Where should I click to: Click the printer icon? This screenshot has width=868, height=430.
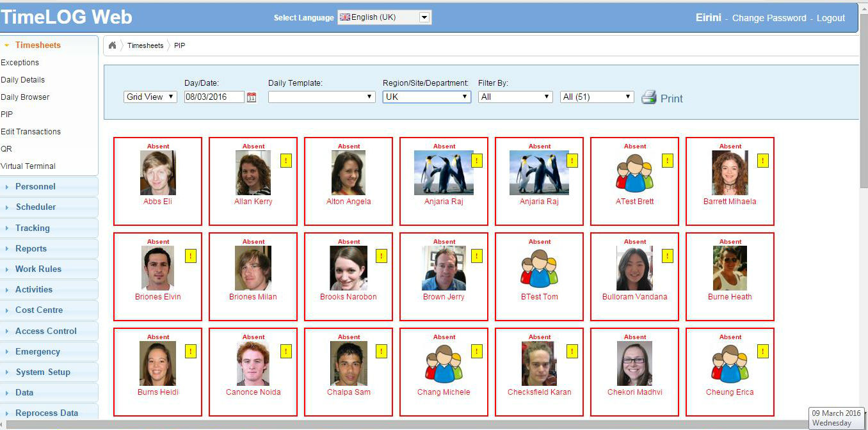point(649,97)
